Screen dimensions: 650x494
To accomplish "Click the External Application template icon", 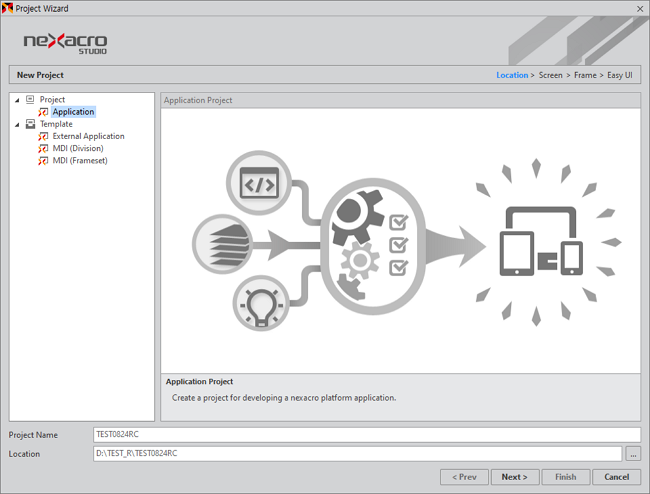I will 43,136.
